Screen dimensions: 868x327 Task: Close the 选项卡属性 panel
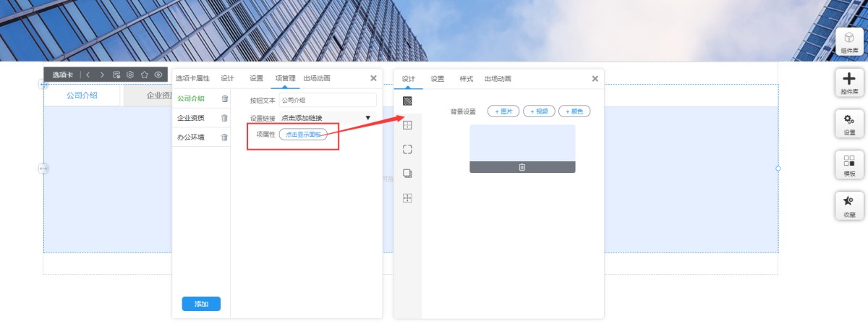pos(373,78)
